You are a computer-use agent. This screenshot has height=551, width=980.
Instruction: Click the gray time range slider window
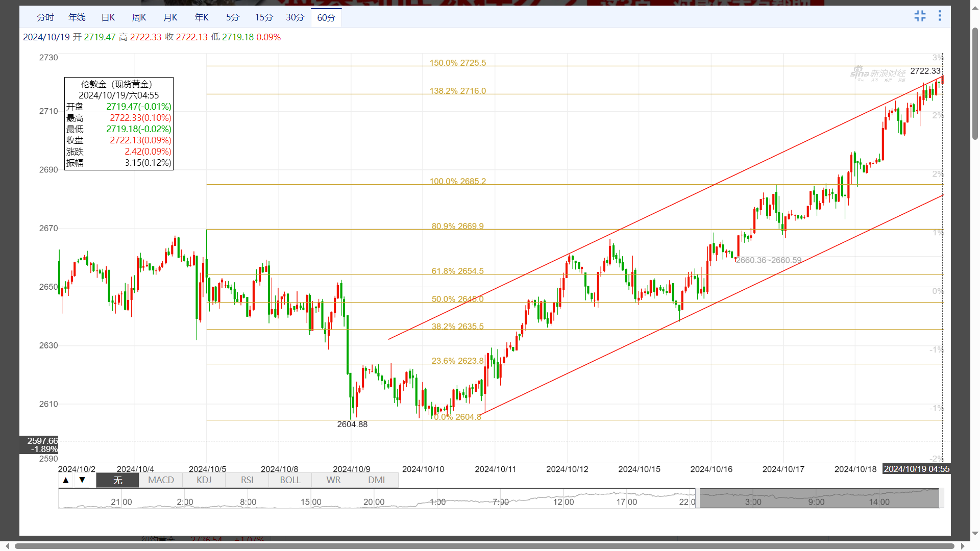[x=819, y=498]
